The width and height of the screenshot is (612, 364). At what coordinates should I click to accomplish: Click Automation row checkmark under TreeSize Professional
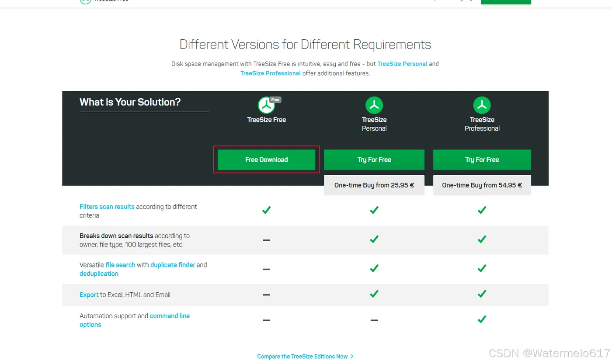(482, 319)
